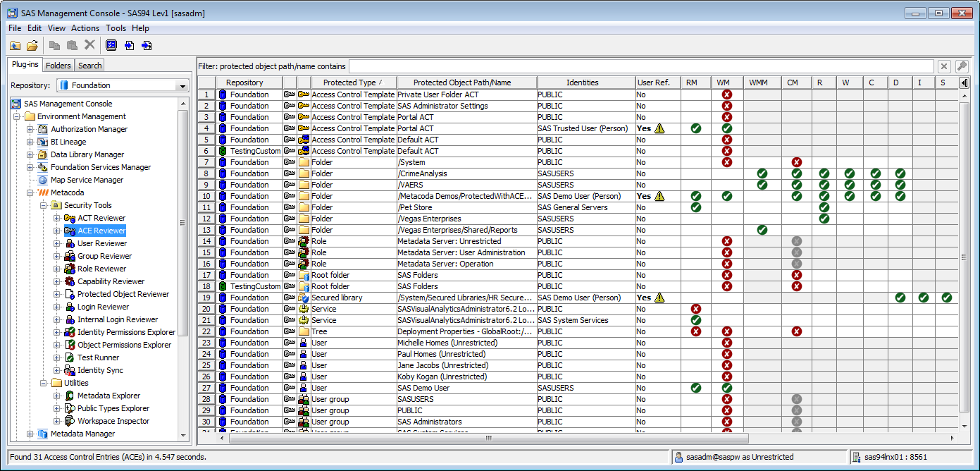Expand the BI Lineage node

[x=30, y=142]
